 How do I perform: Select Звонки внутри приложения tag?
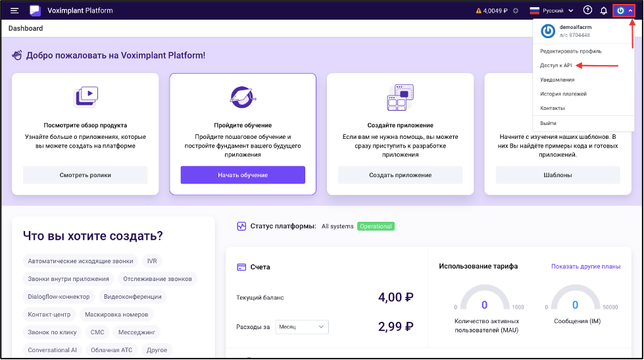click(68, 279)
